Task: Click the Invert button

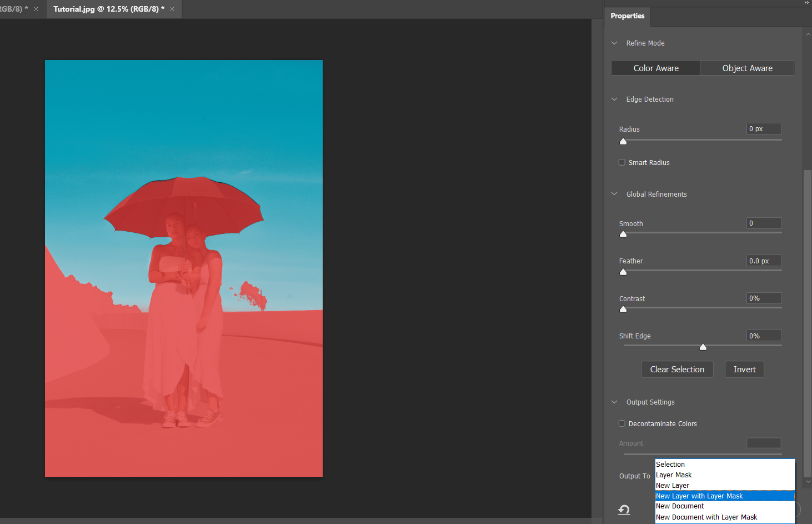Action: tap(744, 369)
